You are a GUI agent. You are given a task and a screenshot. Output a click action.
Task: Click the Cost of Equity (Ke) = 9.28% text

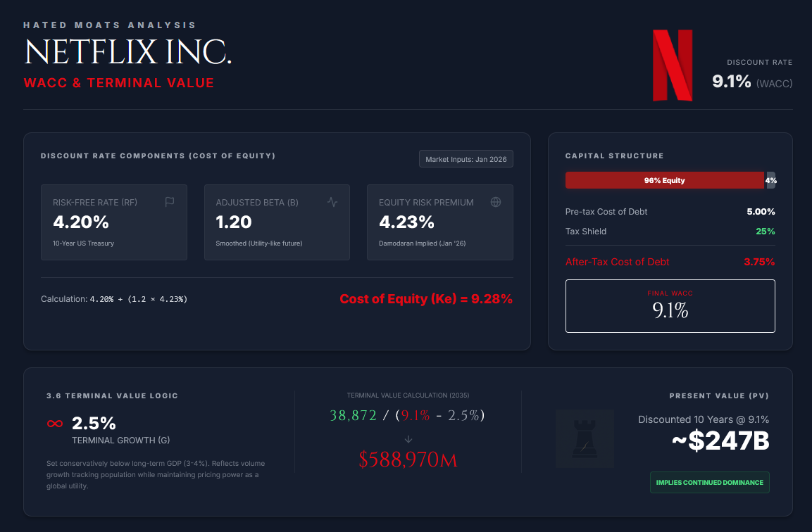[426, 298]
